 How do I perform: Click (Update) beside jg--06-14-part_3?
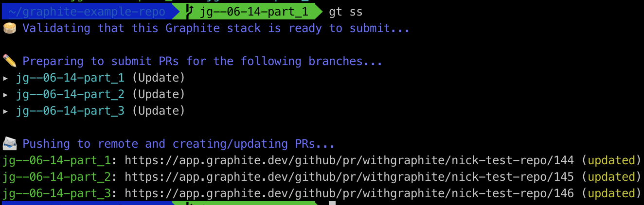pos(159,111)
